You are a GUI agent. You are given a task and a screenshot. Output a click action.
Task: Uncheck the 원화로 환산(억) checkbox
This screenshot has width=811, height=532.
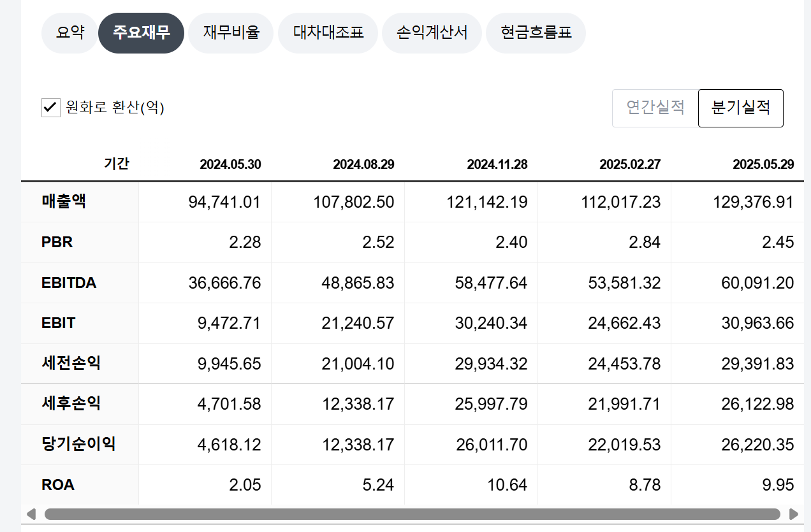(50, 107)
